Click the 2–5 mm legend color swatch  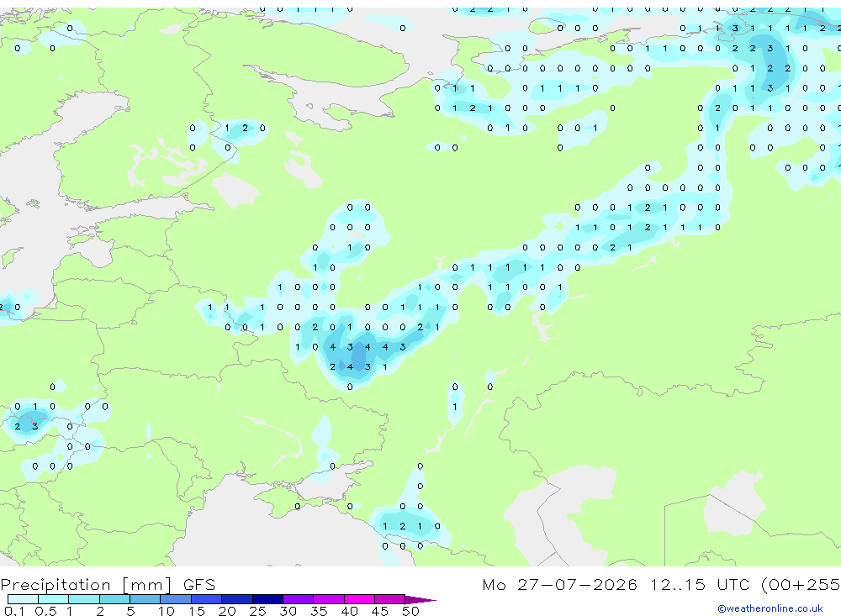pos(114,599)
